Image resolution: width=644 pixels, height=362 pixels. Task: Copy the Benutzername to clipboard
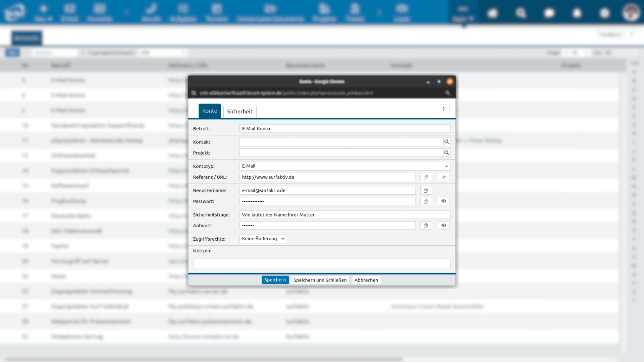[x=426, y=190]
